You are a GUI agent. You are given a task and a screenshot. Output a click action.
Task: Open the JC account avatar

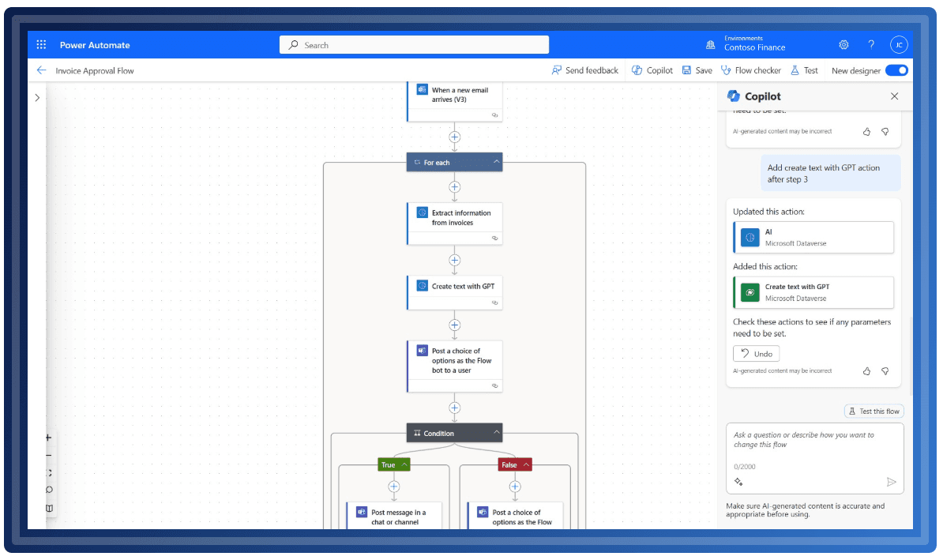899,44
